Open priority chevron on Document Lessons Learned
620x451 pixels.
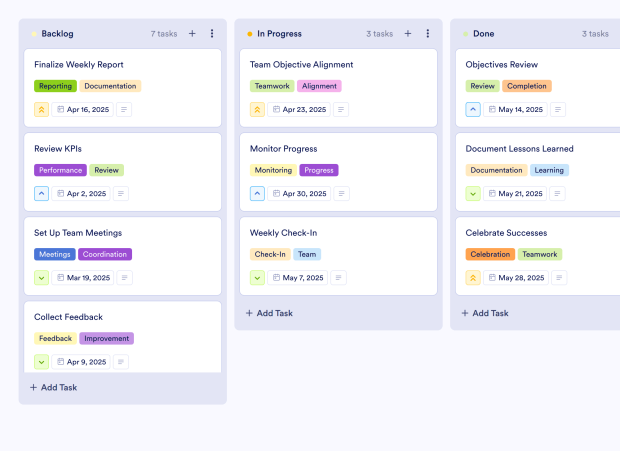(x=474, y=194)
